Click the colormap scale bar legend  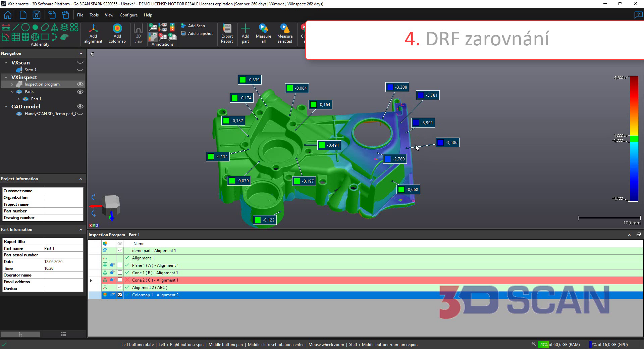point(634,139)
